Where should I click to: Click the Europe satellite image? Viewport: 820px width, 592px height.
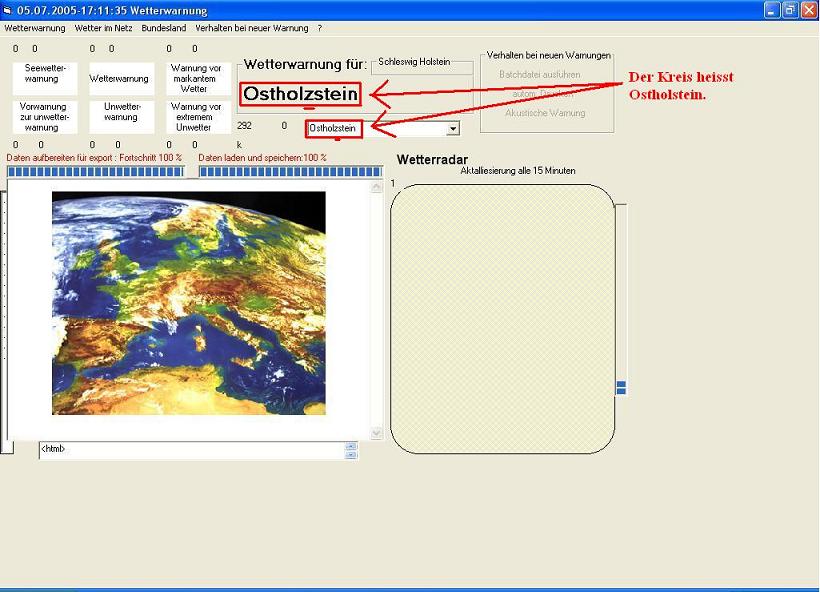pyautogui.click(x=188, y=302)
